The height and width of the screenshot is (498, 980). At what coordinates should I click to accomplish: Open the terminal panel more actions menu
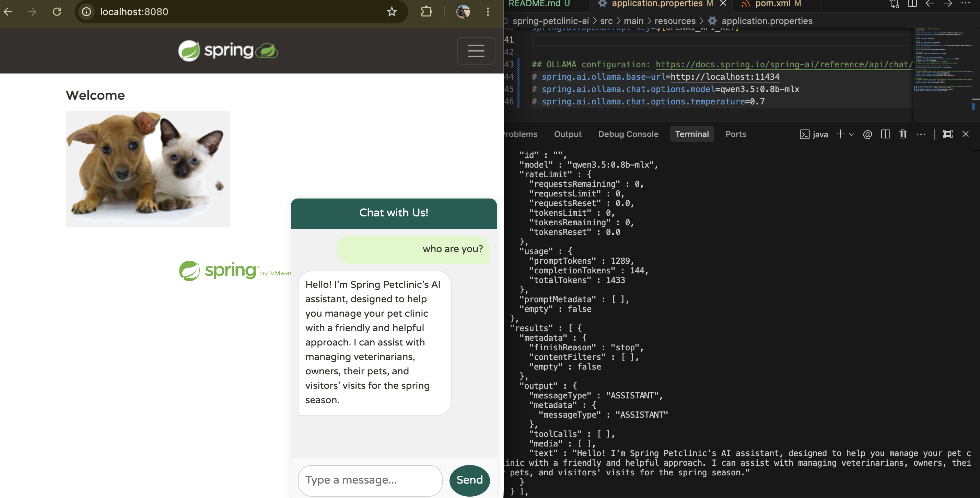(x=921, y=134)
